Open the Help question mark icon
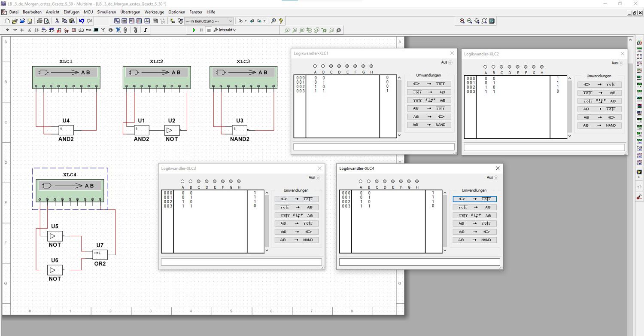The height and width of the screenshot is (336, 644). coord(281,21)
